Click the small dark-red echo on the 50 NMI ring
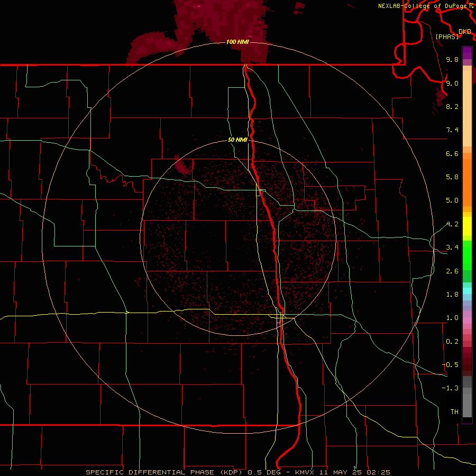The width and height of the screenshot is (476, 476). pyautogui.click(x=182, y=166)
